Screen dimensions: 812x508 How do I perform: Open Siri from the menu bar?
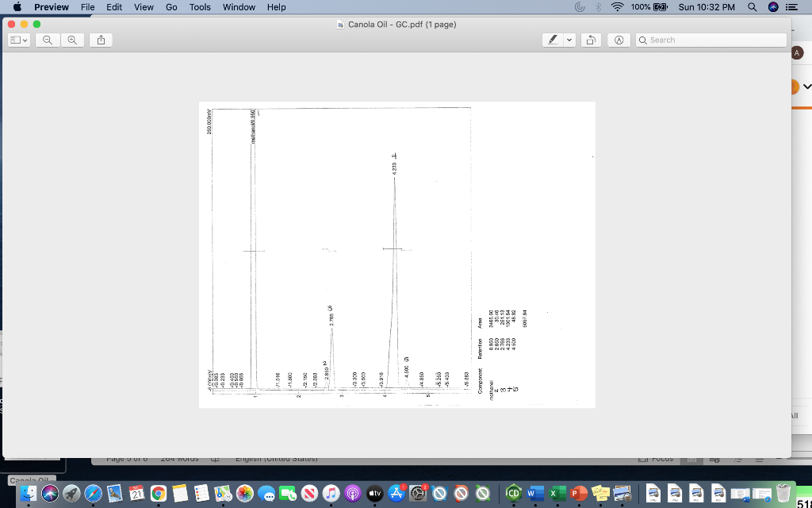coord(773,6)
